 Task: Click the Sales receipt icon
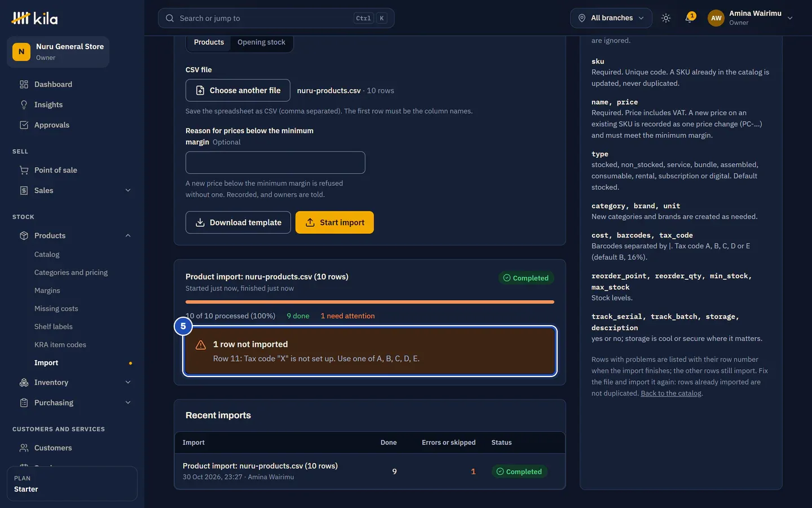[x=24, y=190]
